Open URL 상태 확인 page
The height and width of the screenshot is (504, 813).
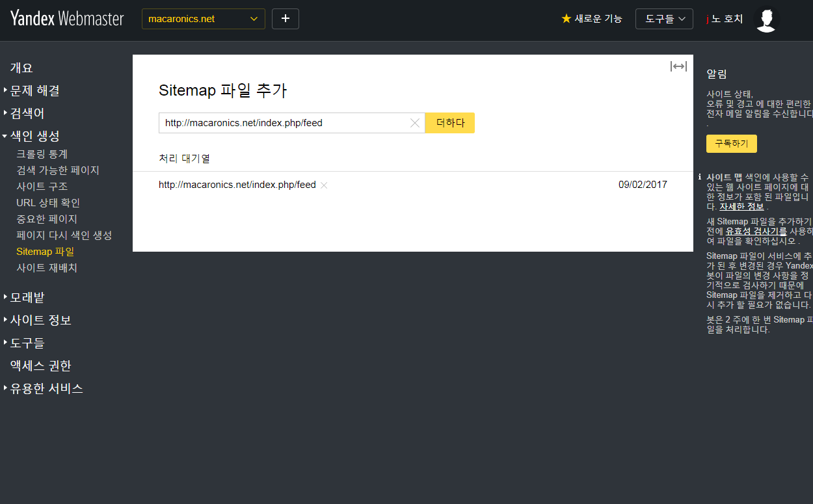48,203
